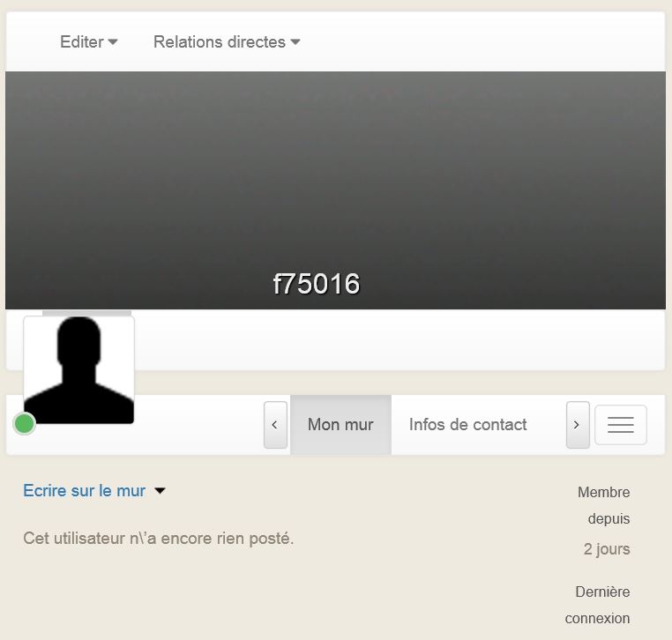Image resolution: width=672 pixels, height=640 pixels.
Task: Click the profile avatar silhouette picture
Action: point(78,370)
